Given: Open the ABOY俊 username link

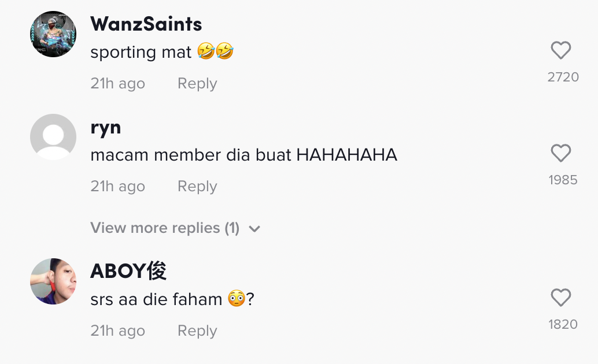Looking at the screenshot, I should pos(128,271).
